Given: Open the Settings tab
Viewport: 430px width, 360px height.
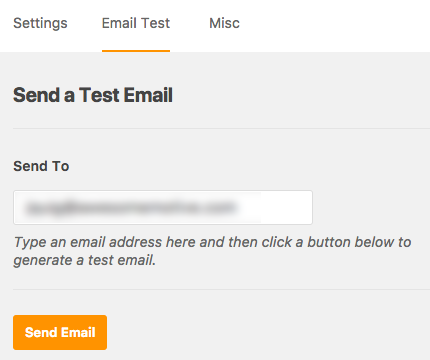Looking at the screenshot, I should [40, 23].
